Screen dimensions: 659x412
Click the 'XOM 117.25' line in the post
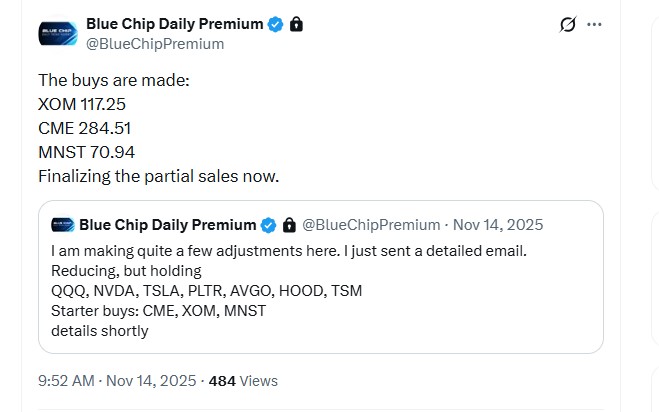(x=82, y=104)
